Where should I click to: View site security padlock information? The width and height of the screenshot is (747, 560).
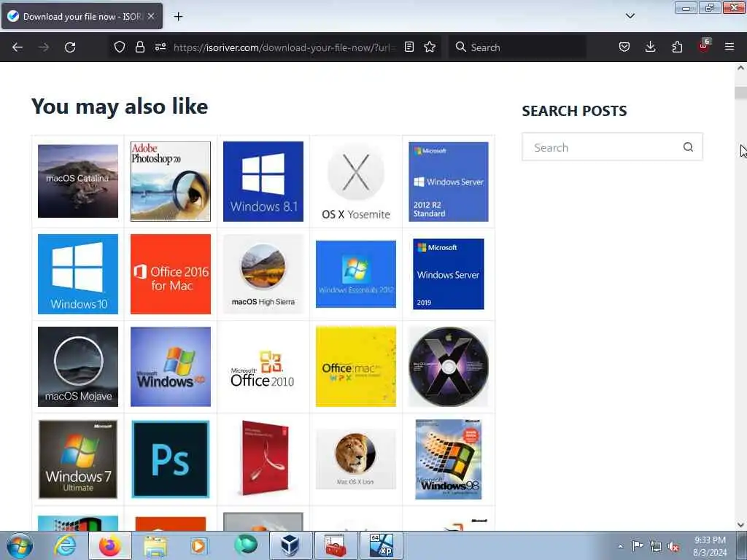click(x=139, y=47)
